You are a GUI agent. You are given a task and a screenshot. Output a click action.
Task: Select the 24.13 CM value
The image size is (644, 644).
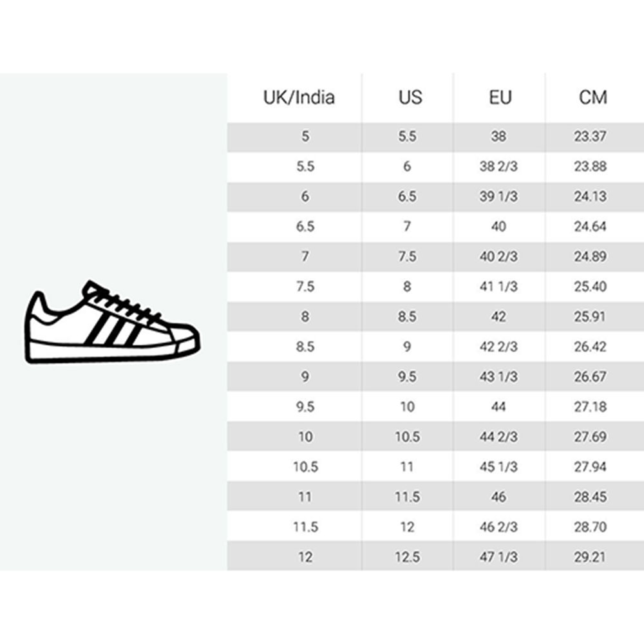(x=590, y=196)
